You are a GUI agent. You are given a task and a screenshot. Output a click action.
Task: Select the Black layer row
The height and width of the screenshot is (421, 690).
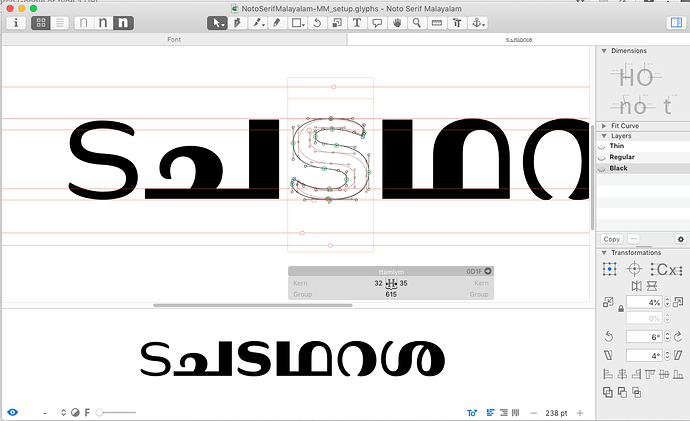point(643,168)
